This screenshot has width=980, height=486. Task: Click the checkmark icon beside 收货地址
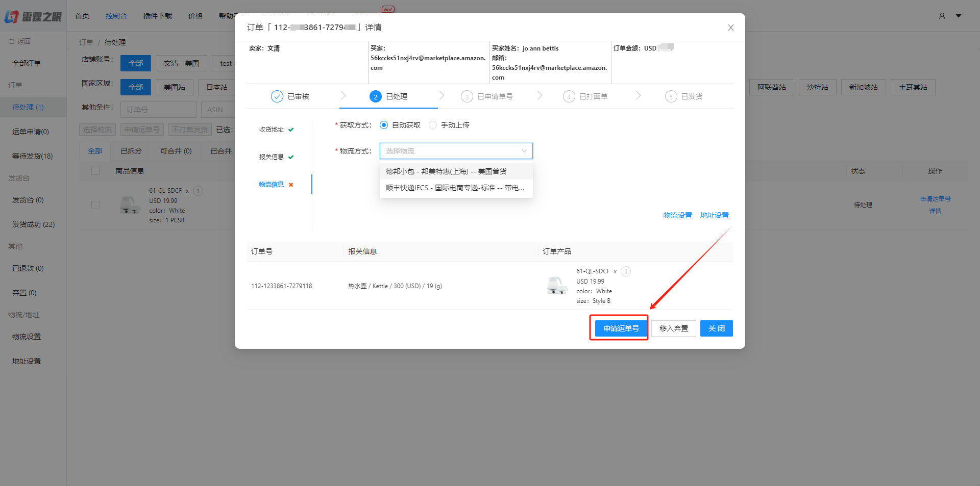tap(292, 130)
